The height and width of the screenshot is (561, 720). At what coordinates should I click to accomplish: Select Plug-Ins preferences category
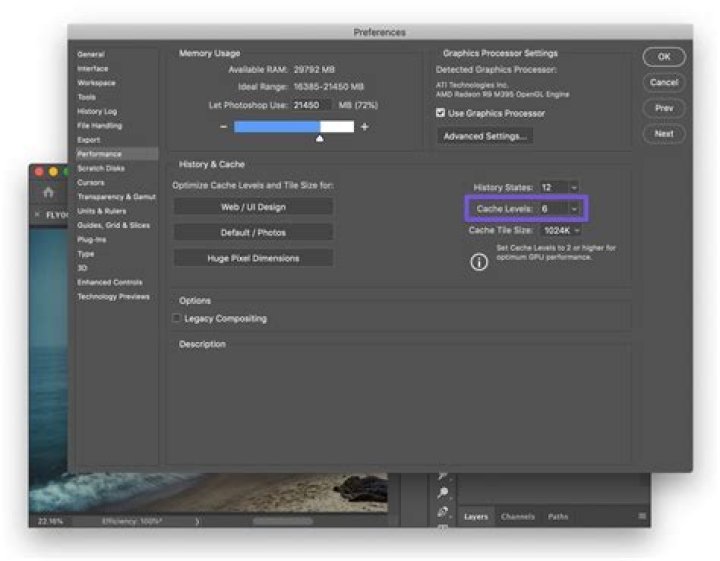91,239
